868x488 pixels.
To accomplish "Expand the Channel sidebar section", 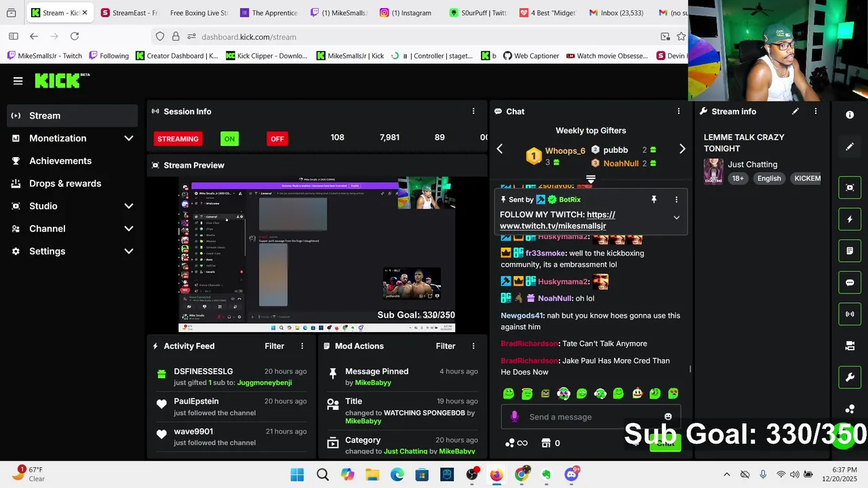I will (129, 228).
